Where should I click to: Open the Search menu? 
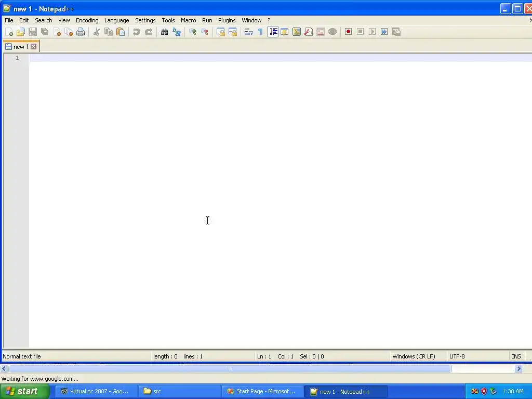[44, 20]
